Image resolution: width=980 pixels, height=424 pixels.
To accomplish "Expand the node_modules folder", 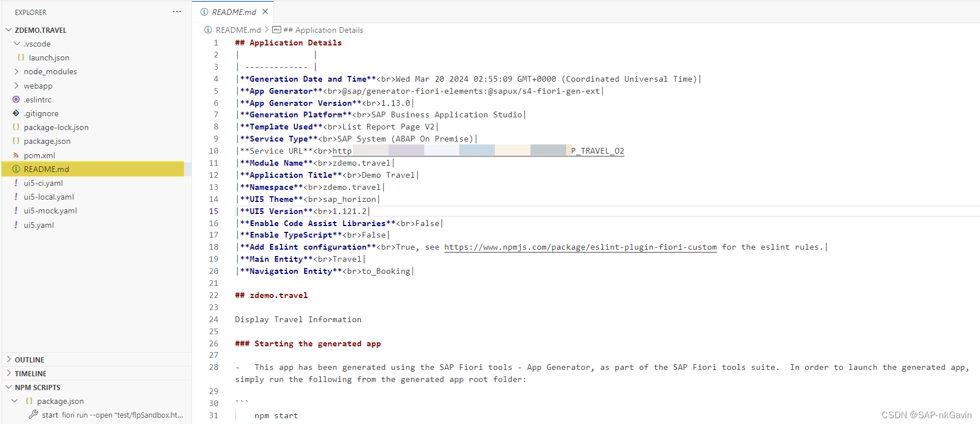I will [x=16, y=71].
